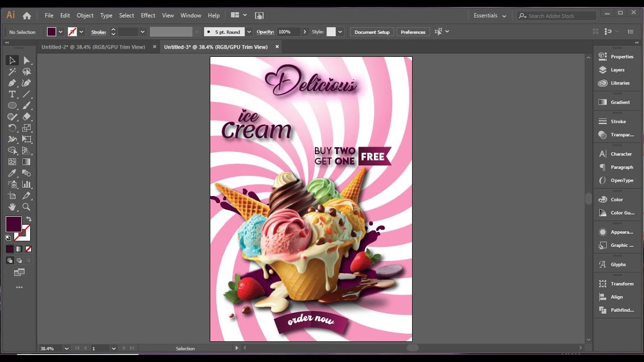
Task: Apply solid Color mode below swatches
Action: (10, 249)
